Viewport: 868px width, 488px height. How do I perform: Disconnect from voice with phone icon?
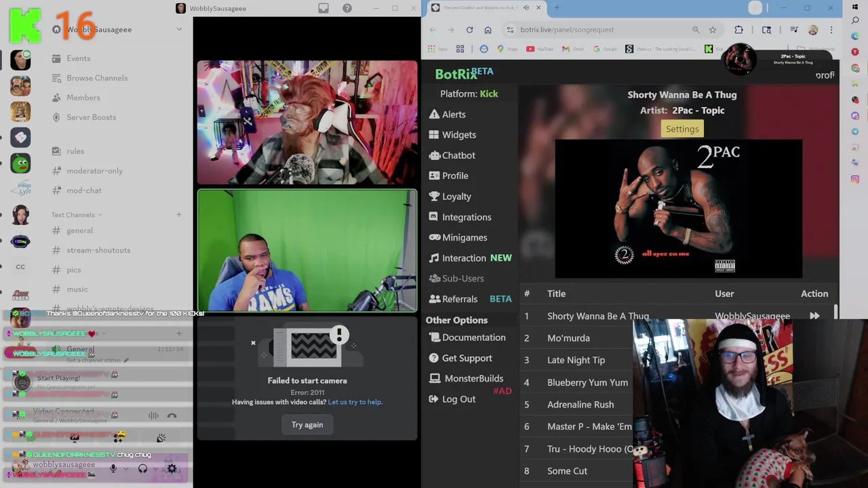pyautogui.click(x=172, y=415)
